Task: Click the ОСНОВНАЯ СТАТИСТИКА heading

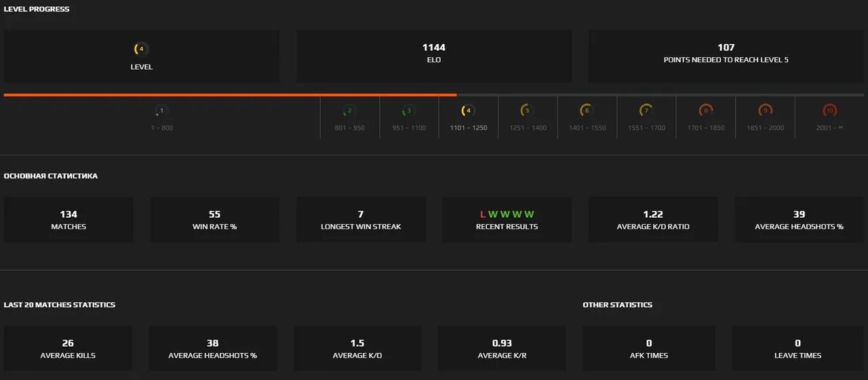Action: pos(51,176)
